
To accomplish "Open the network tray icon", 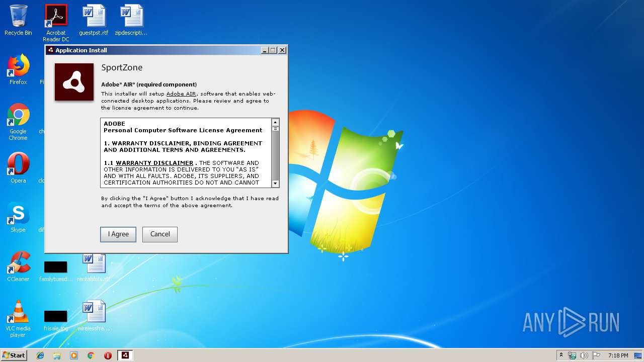I will click(x=572, y=355).
